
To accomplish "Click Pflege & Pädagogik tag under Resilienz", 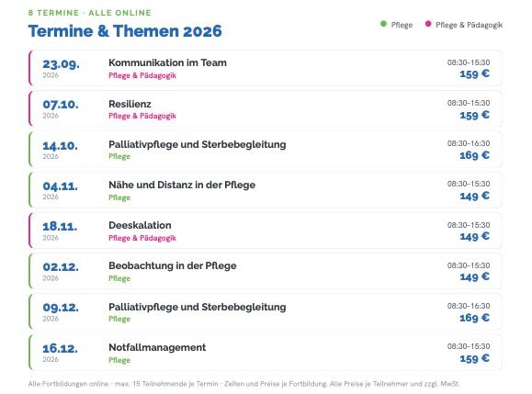I will point(142,116).
